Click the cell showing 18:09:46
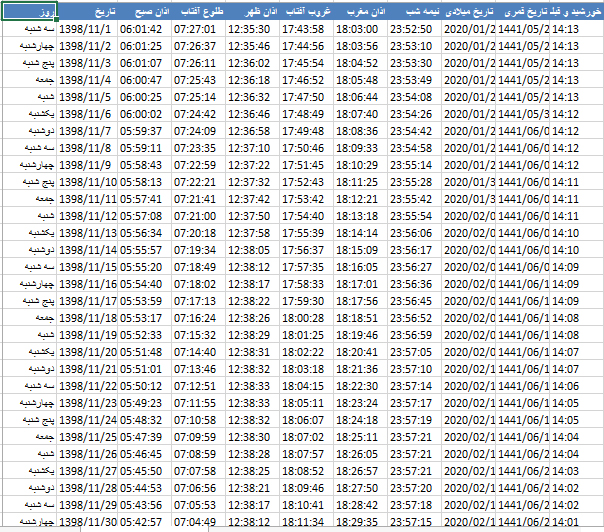The height and width of the screenshot is (532, 604). [x=306, y=488]
